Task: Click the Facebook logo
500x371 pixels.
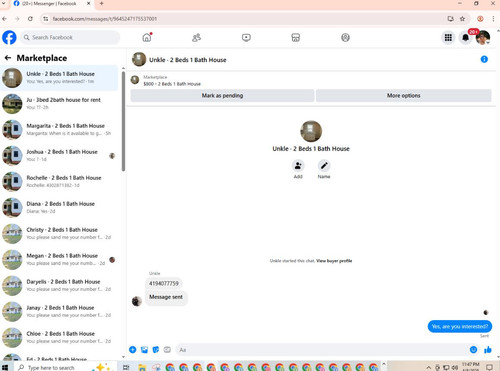Action: [9, 37]
